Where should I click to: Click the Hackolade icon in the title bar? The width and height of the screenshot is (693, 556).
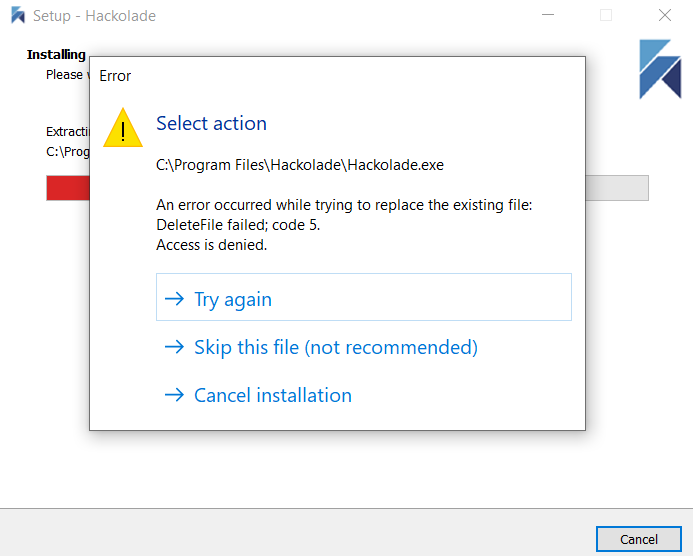click(18, 16)
